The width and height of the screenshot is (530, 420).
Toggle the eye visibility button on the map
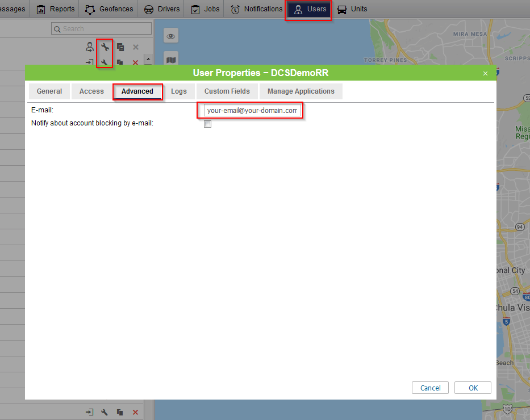171,36
